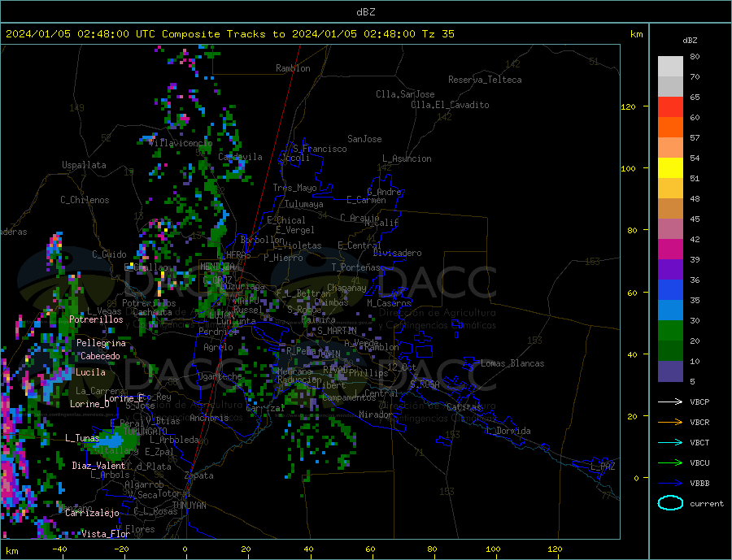Select the blue 36 dBZ color swatch
732x560 pixels.
point(670,290)
